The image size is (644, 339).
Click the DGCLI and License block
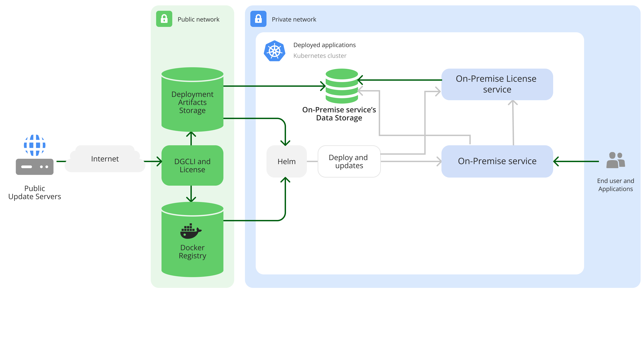(x=192, y=165)
